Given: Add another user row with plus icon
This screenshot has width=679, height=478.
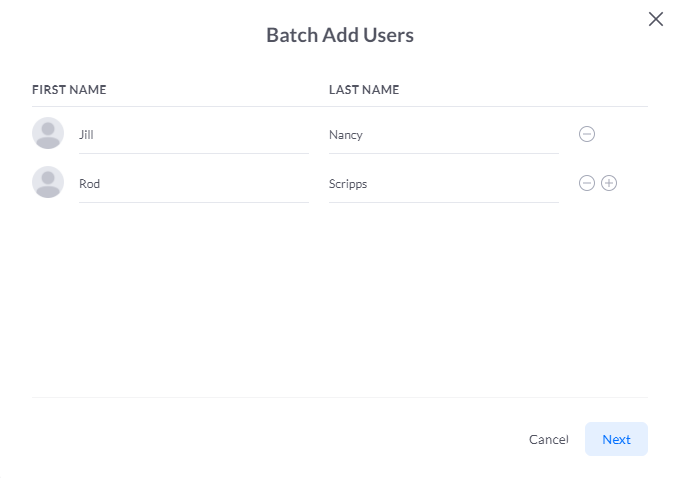Looking at the screenshot, I should (609, 183).
